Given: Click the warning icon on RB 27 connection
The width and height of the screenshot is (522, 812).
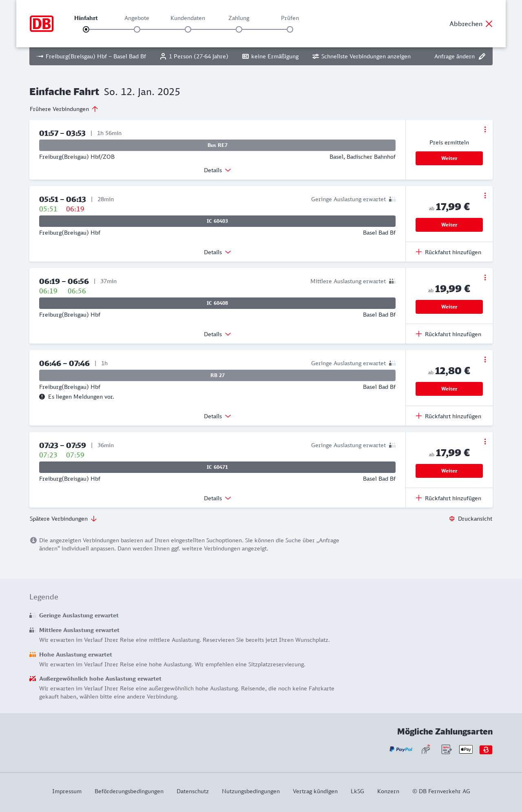Looking at the screenshot, I should pyautogui.click(x=42, y=397).
